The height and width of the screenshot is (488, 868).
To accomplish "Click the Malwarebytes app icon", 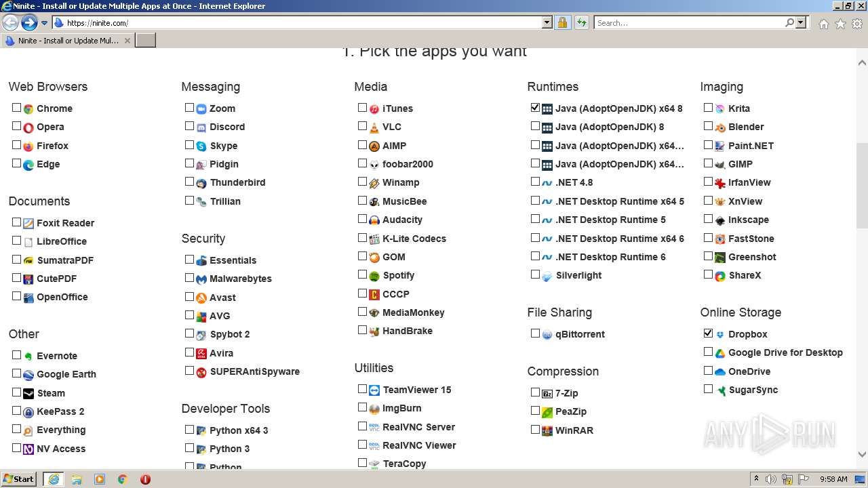I will click(x=201, y=279).
